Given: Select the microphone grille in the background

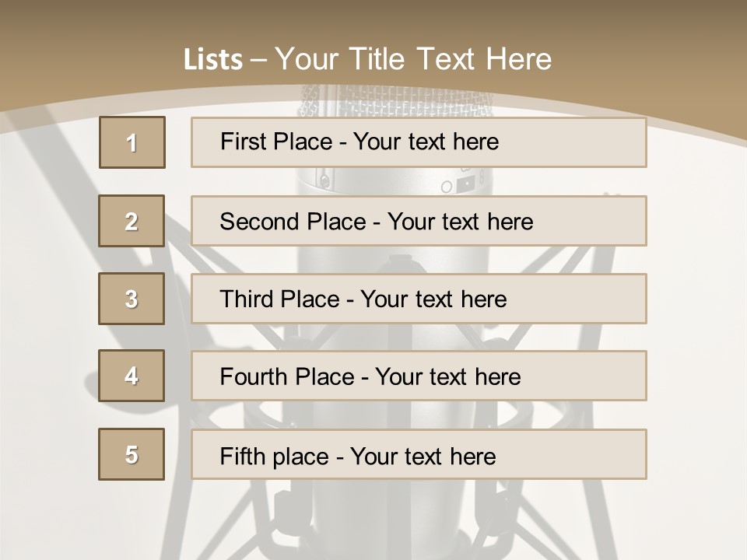Looking at the screenshot, I should pyautogui.click(x=395, y=102).
